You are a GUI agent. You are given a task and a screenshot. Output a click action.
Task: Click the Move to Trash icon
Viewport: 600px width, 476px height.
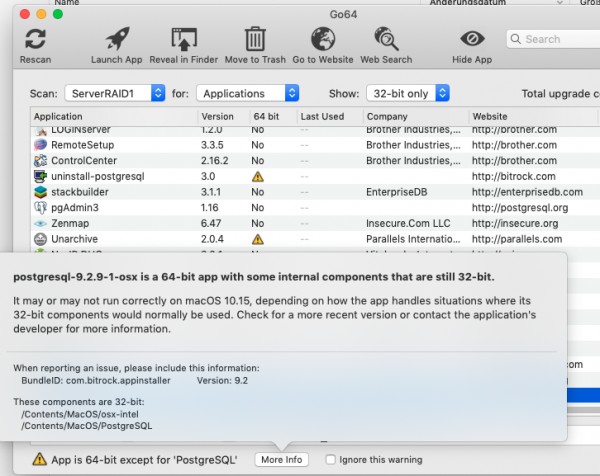click(255, 39)
